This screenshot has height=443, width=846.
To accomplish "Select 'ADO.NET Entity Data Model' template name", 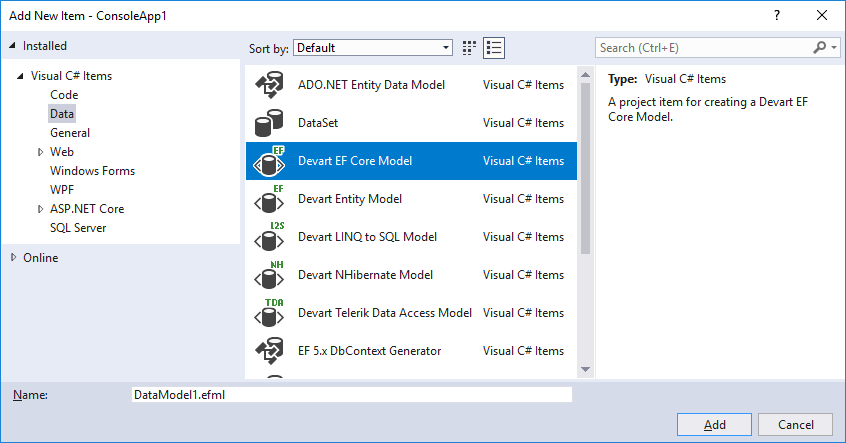I will tap(371, 85).
